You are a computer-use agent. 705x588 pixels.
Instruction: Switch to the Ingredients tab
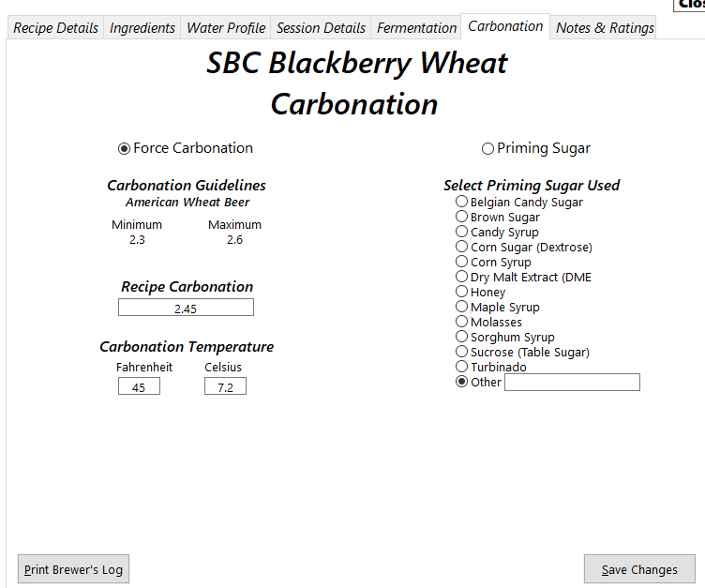142,28
